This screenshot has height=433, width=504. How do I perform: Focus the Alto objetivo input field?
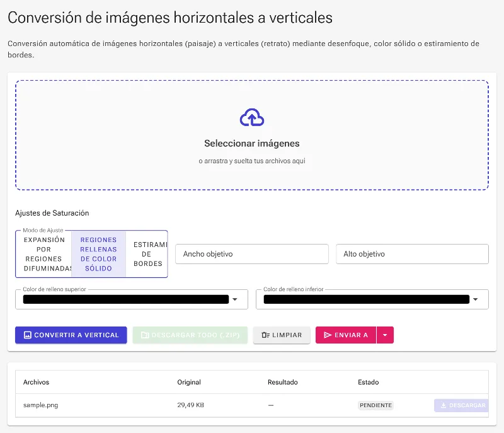(x=412, y=254)
